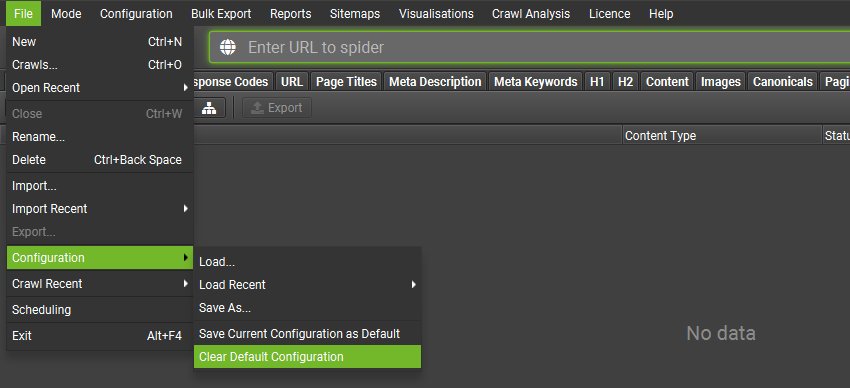The image size is (850, 388).
Task: Open the Licence menu
Action: [610, 14]
